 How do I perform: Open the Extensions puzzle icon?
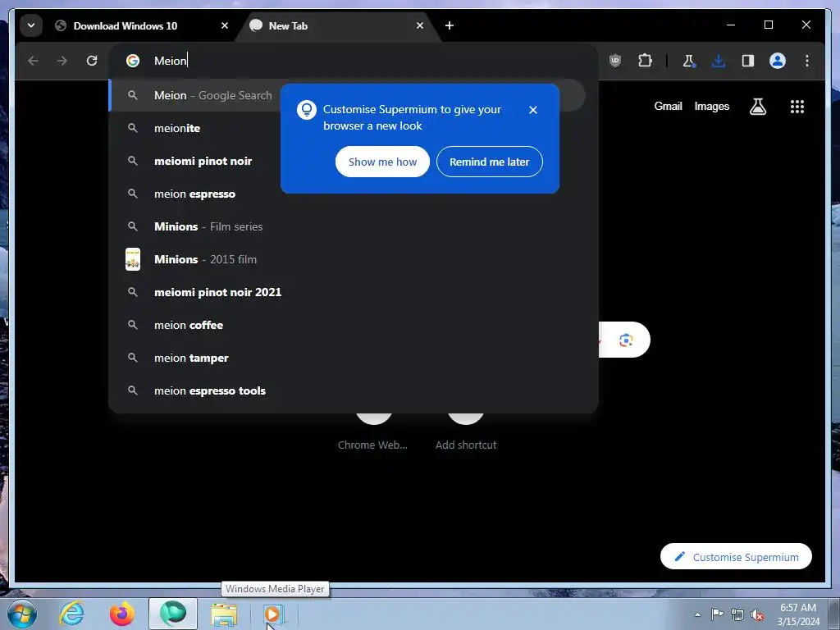[x=645, y=61]
